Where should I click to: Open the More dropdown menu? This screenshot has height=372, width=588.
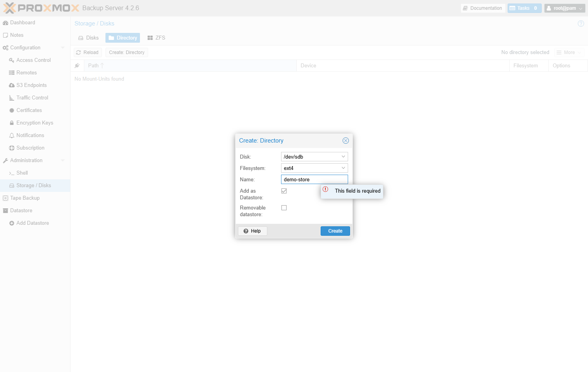569,52
